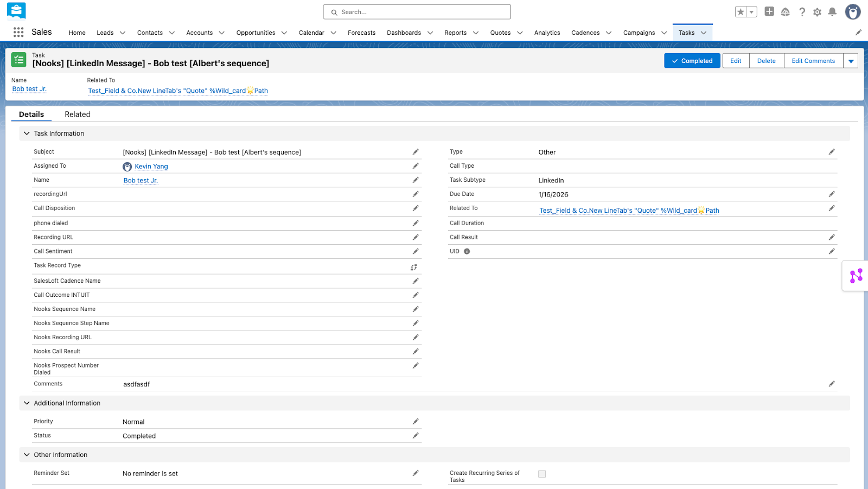Viewport: 868px width, 489px height.
Task: Open the Notifications bell icon
Action: [832, 12]
